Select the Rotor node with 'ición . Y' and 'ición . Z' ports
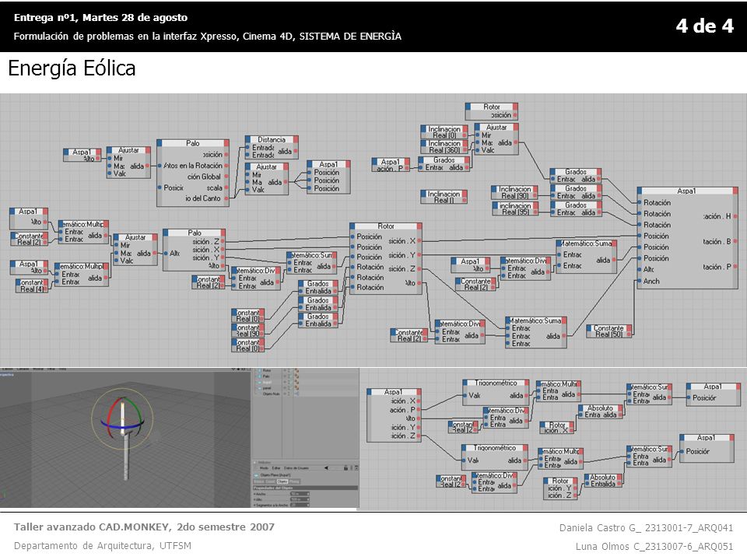 coord(560,488)
